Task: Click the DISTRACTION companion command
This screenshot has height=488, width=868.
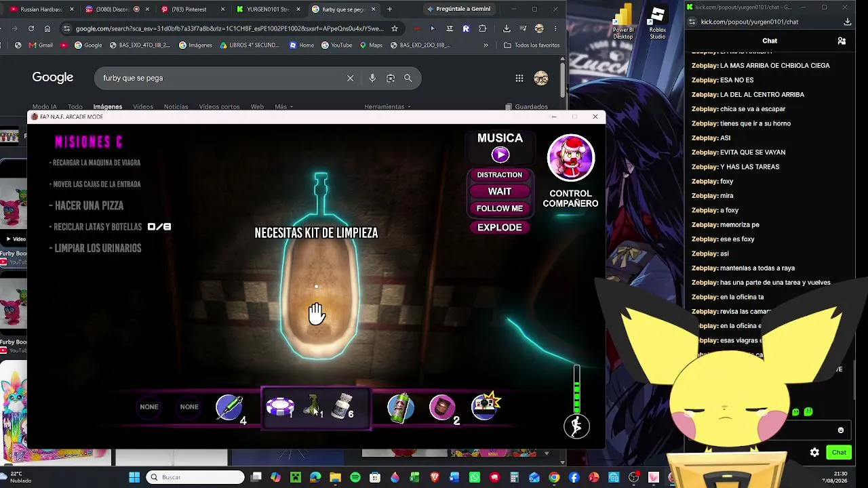Action: (500, 175)
